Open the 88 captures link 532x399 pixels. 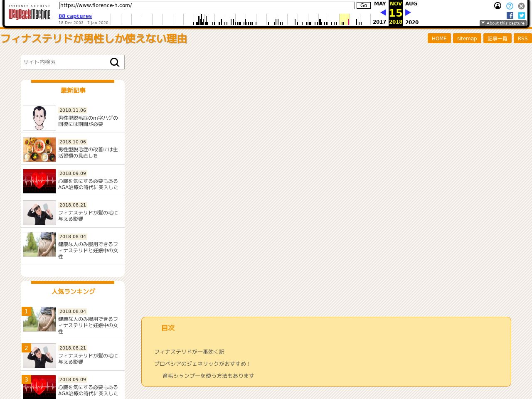pos(75,16)
